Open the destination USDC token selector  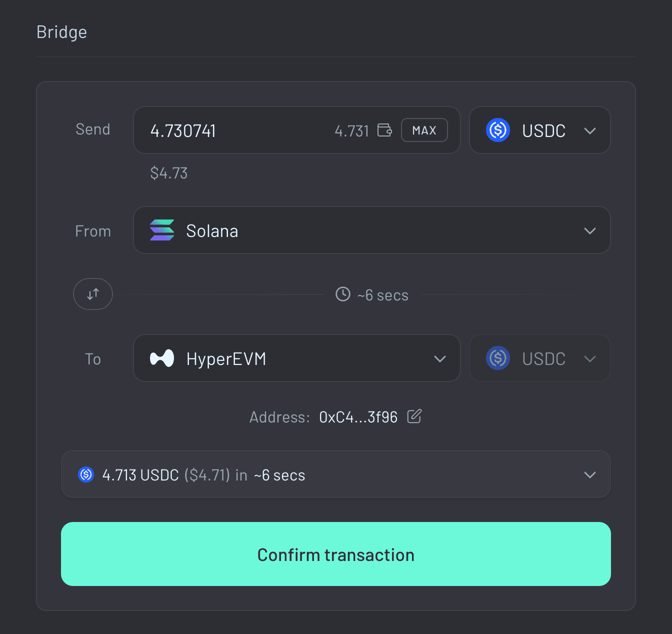pos(540,358)
